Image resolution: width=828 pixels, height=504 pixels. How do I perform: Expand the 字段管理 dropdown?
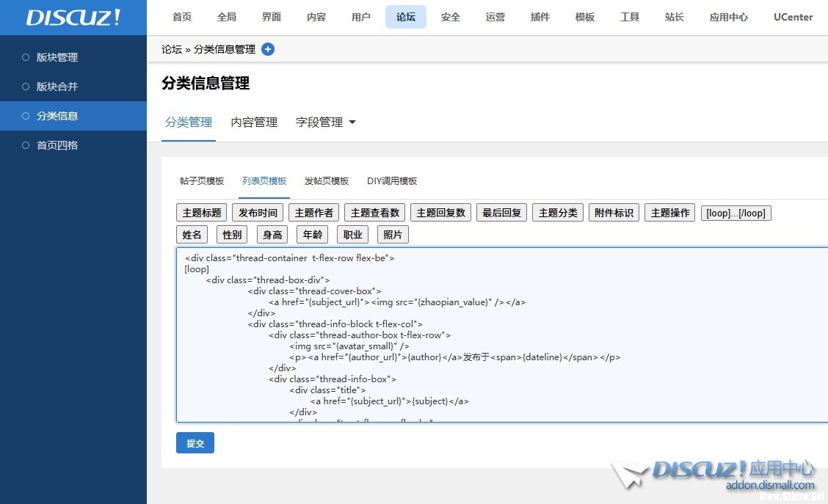point(325,123)
